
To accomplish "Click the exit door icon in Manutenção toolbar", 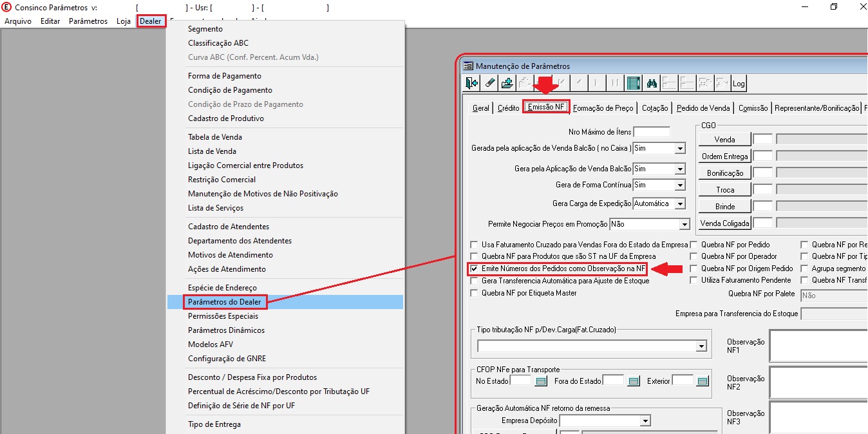I will [472, 83].
